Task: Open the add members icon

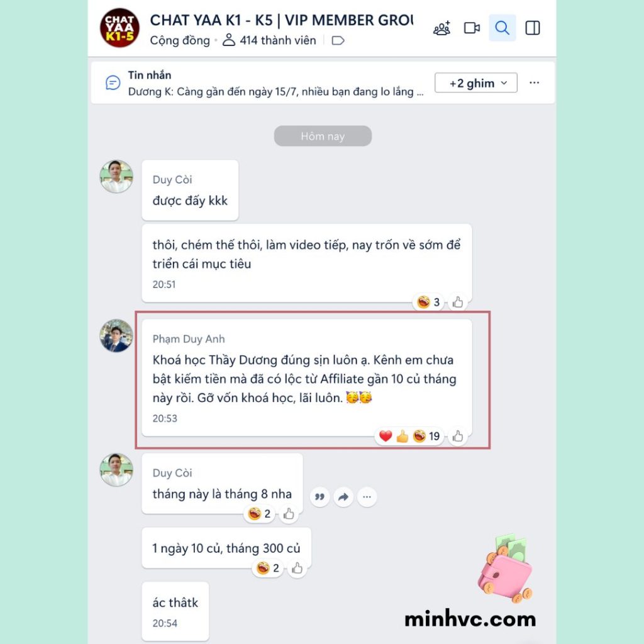Action: tap(441, 28)
